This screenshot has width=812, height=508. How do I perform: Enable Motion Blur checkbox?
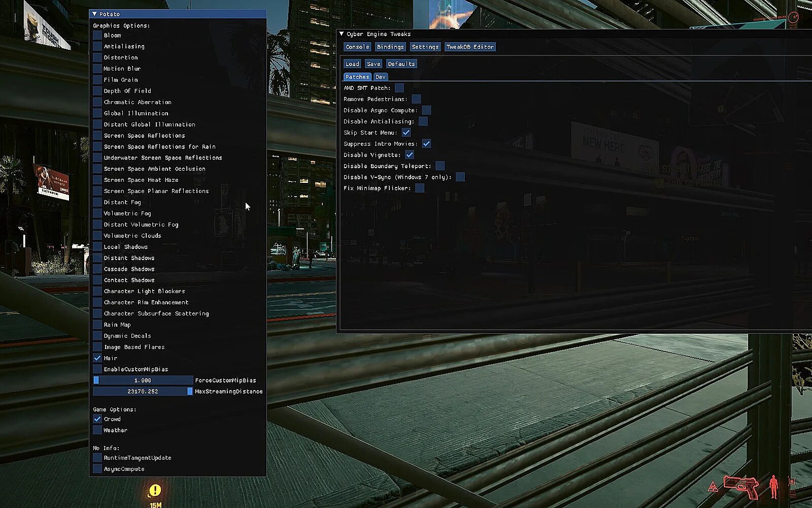click(97, 69)
